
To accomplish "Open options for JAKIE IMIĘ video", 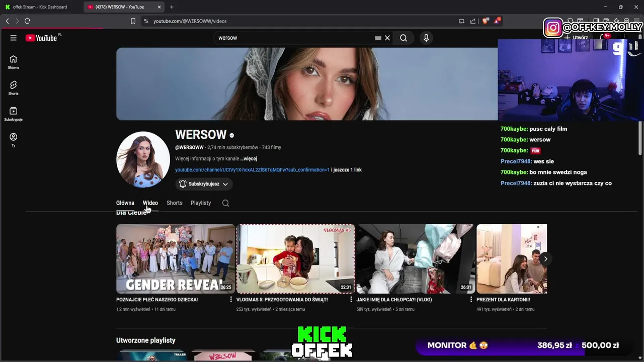I will point(471,300).
